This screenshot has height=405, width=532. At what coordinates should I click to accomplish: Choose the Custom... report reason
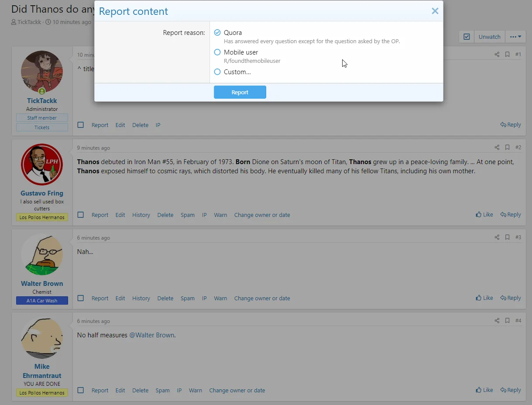coord(217,72)
